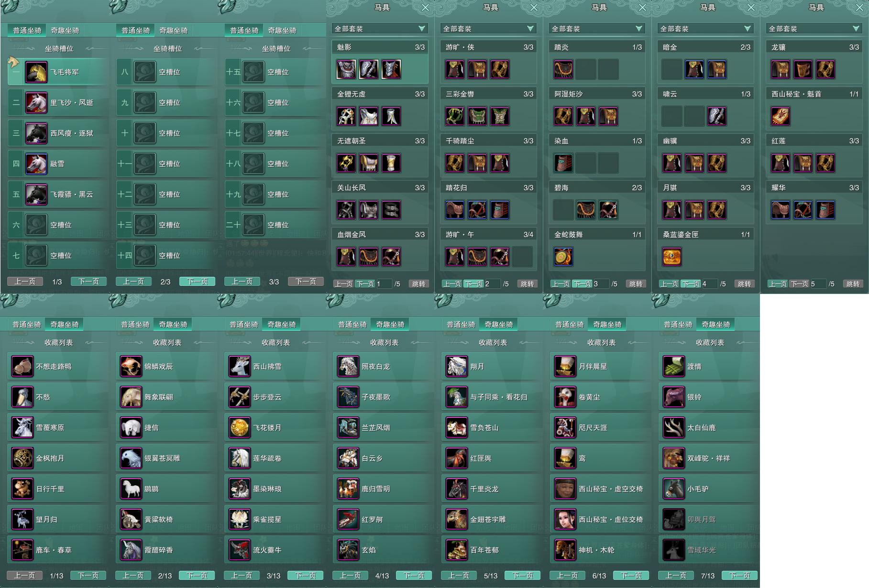Image resolution: width=869 pixels, height=588 pixels.
Task: Select the 与子同乘·看花归 mount row
Action: [x=492, y=397]
